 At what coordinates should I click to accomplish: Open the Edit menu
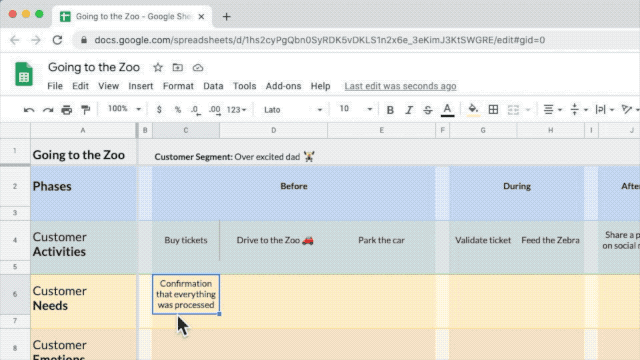80,86
